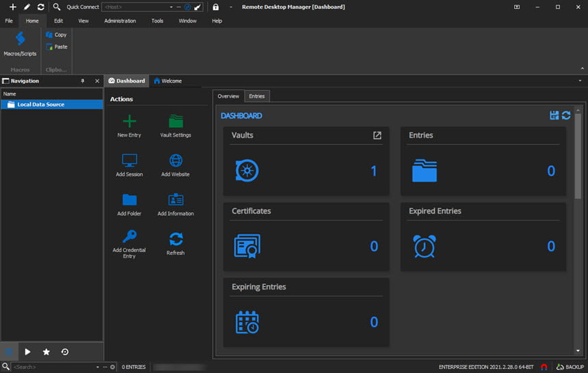The image size is (588, 373).
Task: Click the New Entry action
Action: [129, 126]
